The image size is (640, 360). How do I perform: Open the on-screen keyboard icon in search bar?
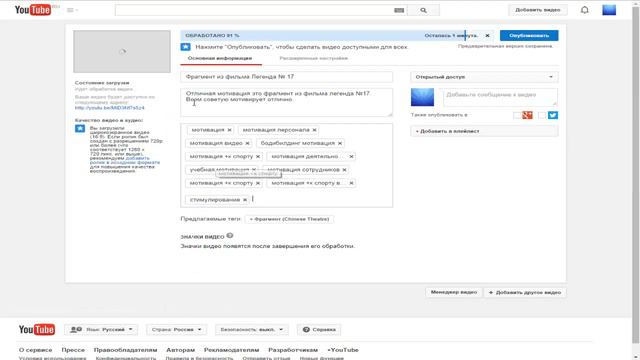pos(399,10)
